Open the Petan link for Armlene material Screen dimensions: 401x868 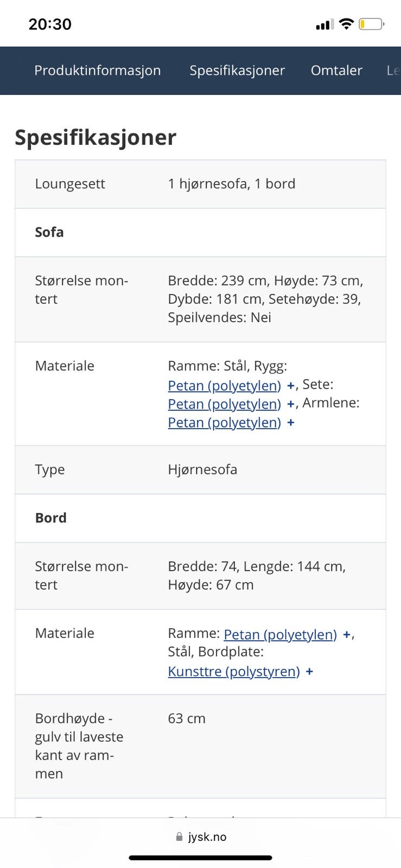(224, 422)
